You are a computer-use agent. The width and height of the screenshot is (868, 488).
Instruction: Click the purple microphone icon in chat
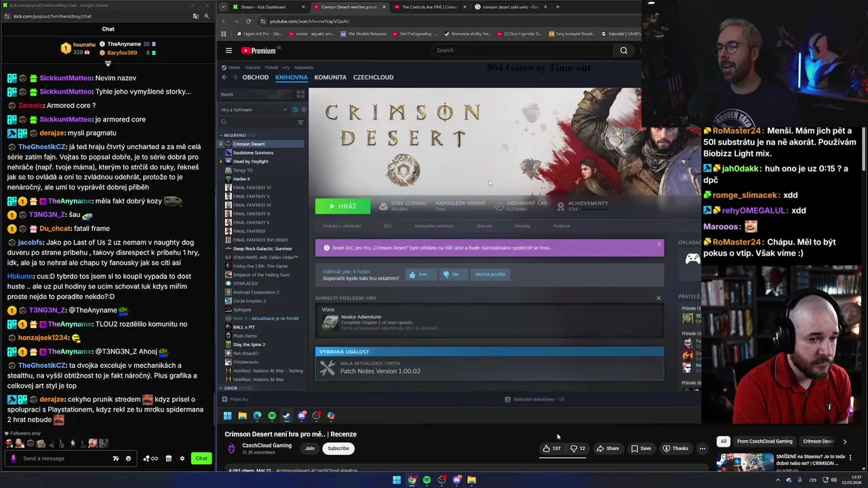tap(13, 458)
